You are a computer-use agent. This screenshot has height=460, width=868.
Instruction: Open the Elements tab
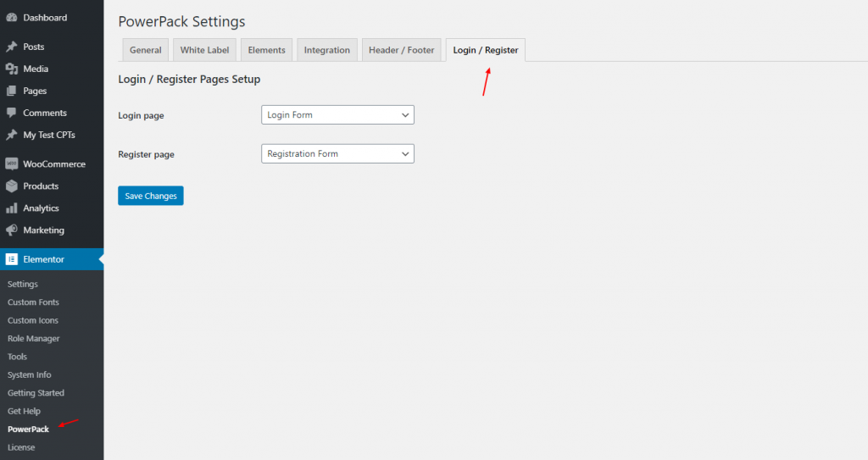click(267, 50)
